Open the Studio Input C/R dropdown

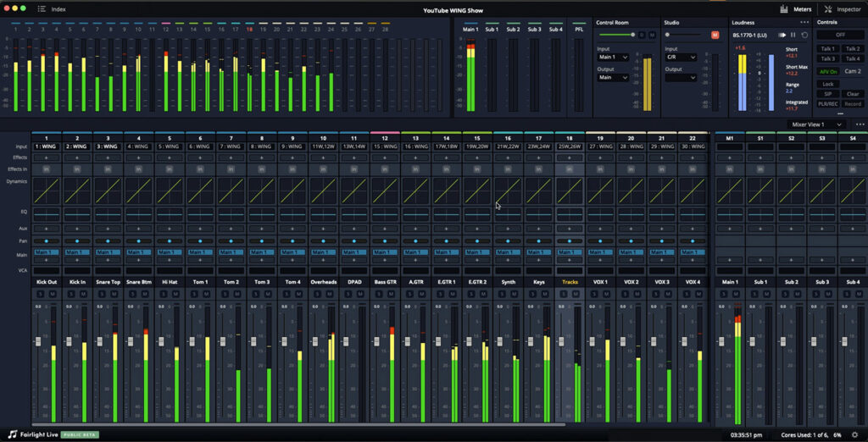(681, 58)
